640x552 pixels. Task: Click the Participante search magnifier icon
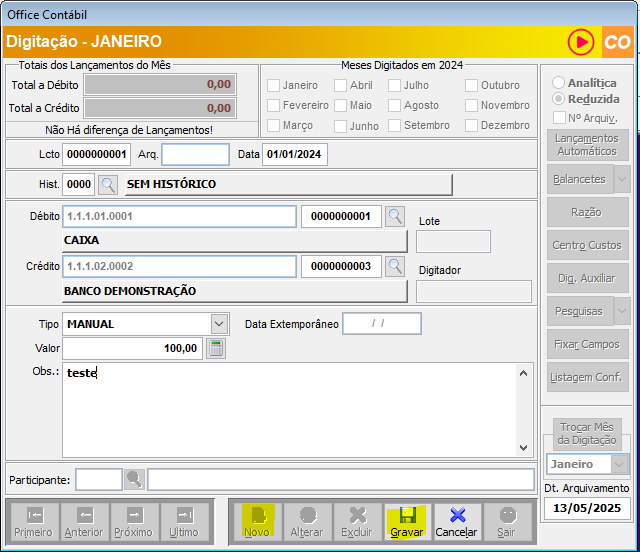coord(135,479)
